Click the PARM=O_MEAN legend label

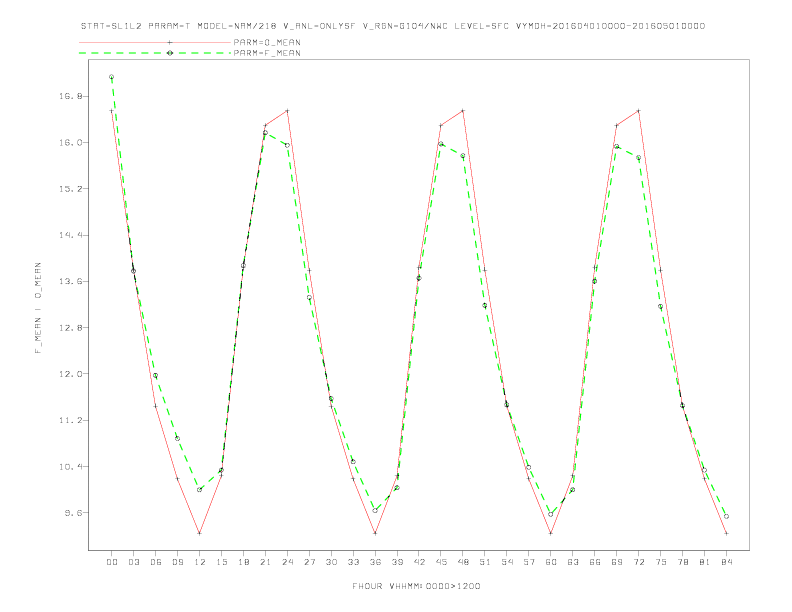pos(267,42)
